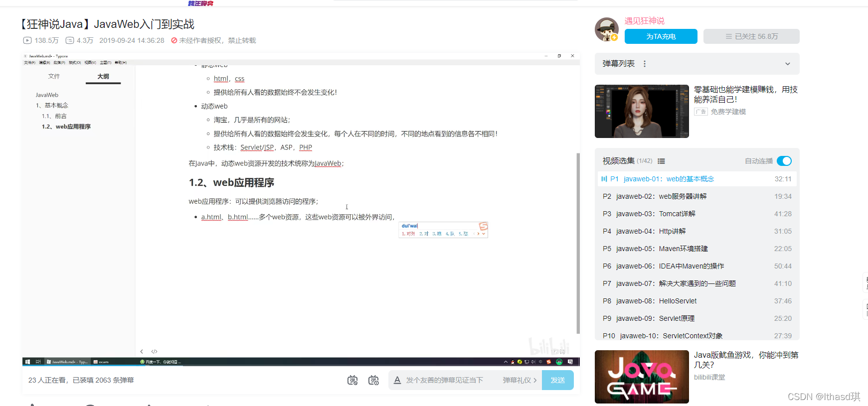Viewport: 868px width, 406px height.
Task: Type in the danmaku input field
Action: [445, 380]
